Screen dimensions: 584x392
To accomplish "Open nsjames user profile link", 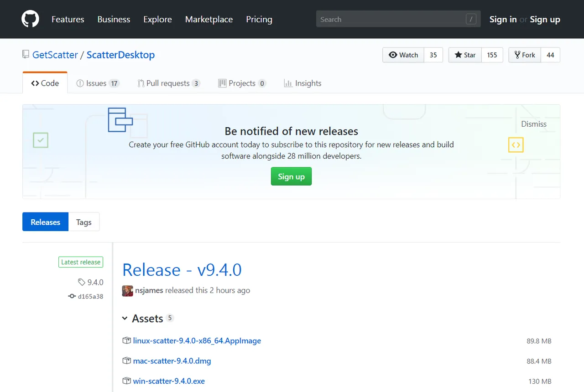I will [149, 290].
